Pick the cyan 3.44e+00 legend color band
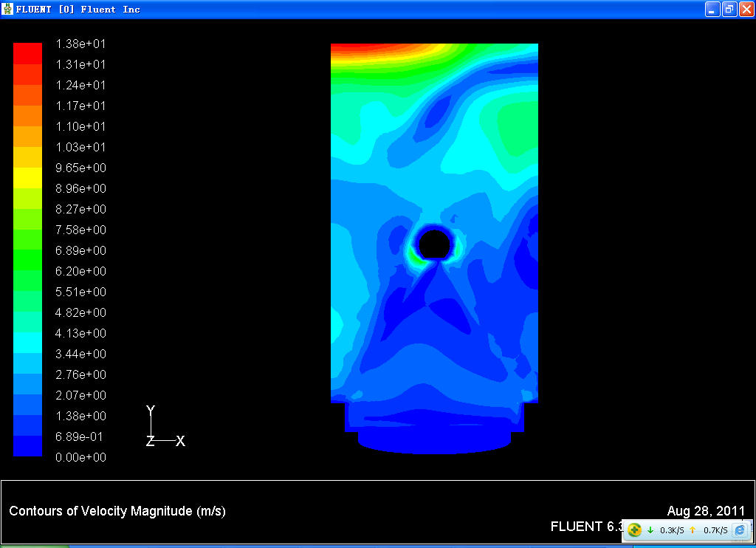This screenshot has width=756, height=548. tap(27, 343)
